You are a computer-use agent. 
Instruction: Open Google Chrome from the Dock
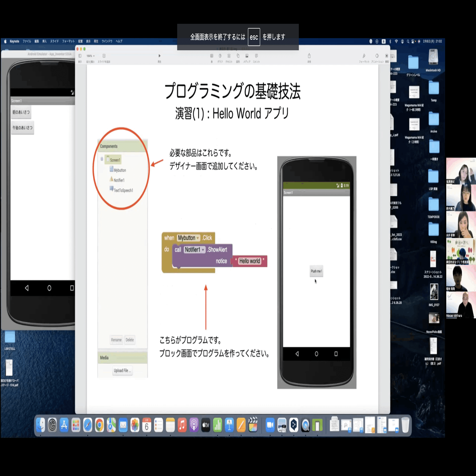[x=99, y=426]
